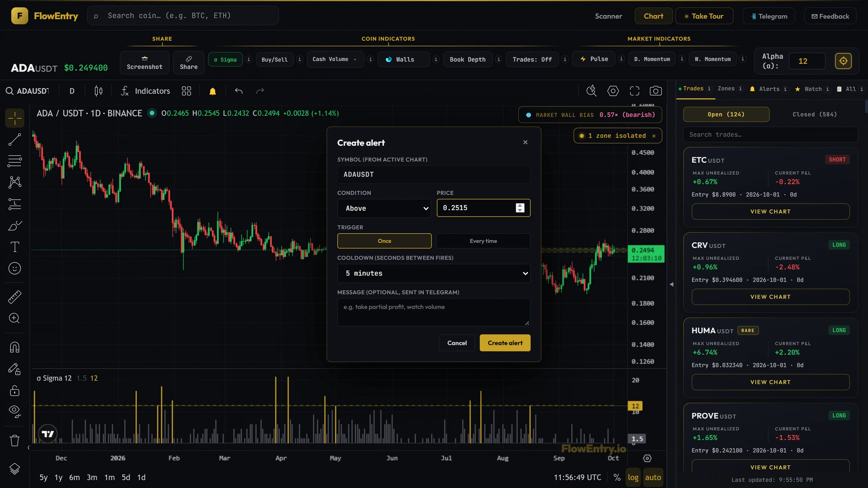Click the alert bell in chart toolbar
Screen dimensions: 868x488
(213, 91)
